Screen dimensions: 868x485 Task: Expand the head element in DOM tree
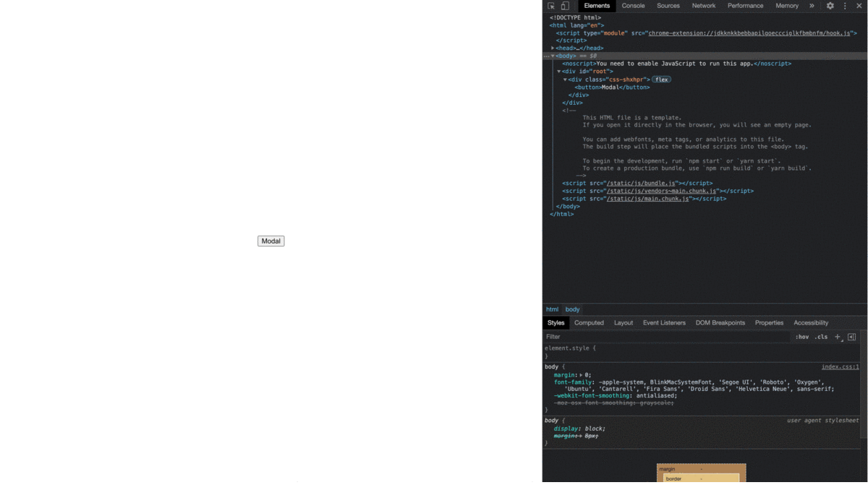point(553,48)
